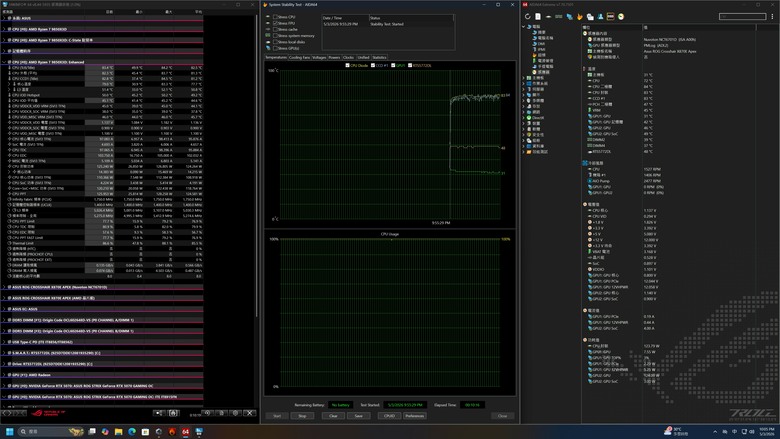
Task: Click HWiNFO navigate left-right arrows icon
Action: click(x=6, y=413)
